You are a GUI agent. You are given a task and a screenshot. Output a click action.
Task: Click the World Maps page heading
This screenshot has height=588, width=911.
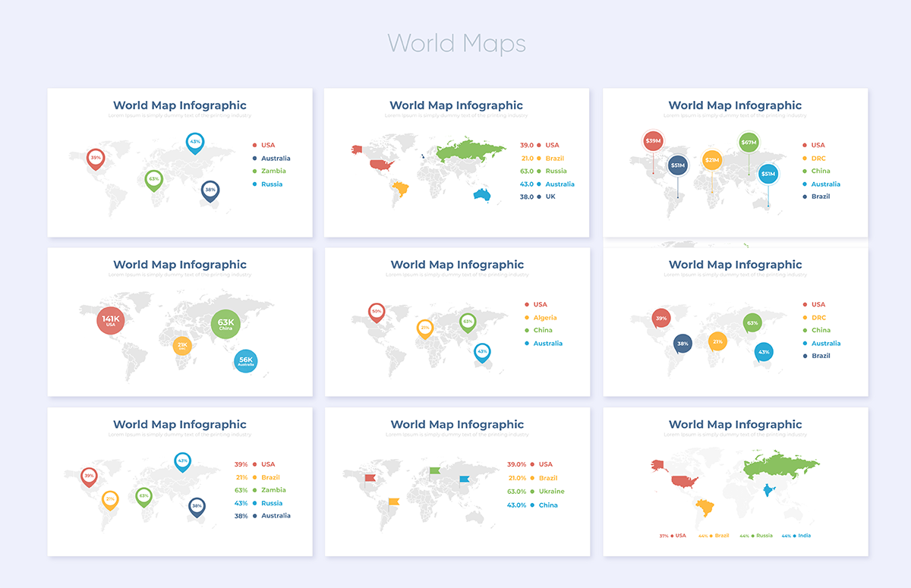(x=456, y=43)
